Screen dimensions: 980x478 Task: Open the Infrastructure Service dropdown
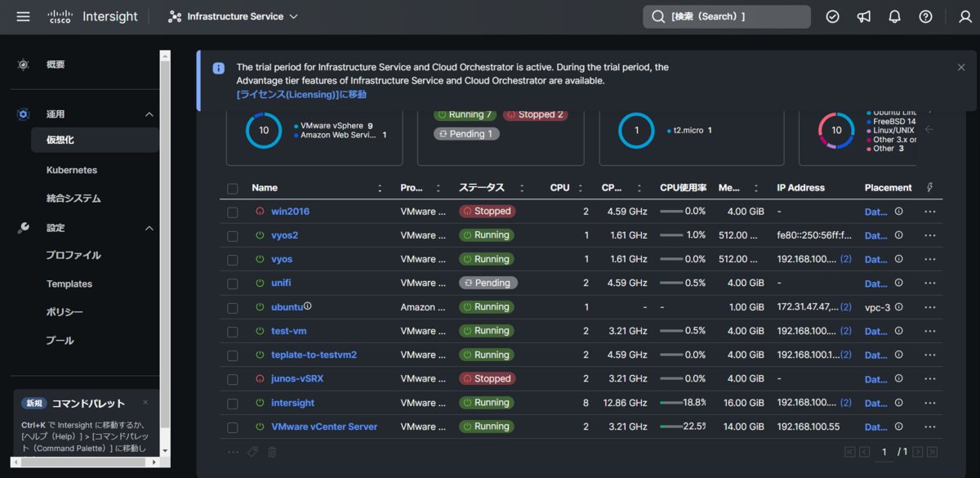coord(233,16)
